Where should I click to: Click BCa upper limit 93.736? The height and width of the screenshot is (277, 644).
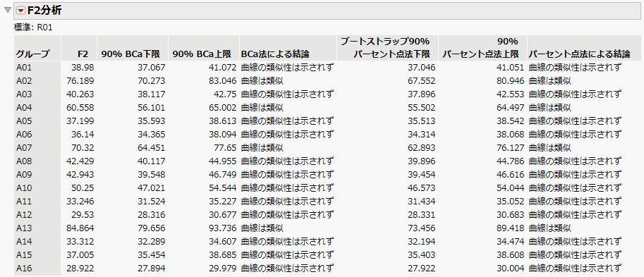224,228
